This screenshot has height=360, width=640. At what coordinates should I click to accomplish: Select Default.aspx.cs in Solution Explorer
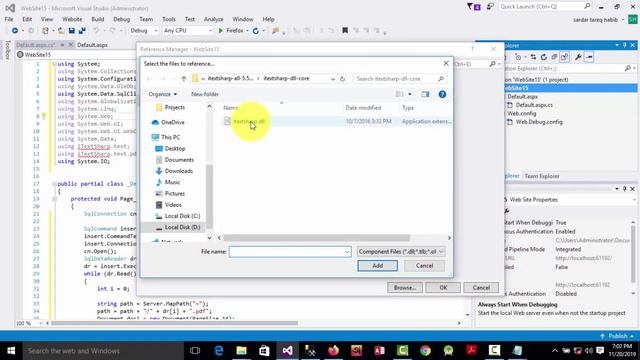point(534,105)
